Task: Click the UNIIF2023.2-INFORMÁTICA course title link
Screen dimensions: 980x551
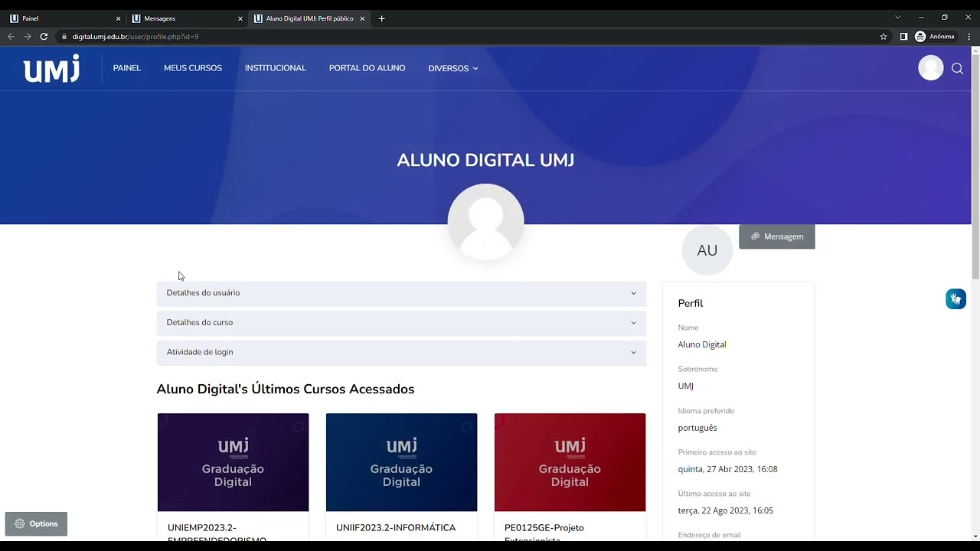Action: (396, 528)
